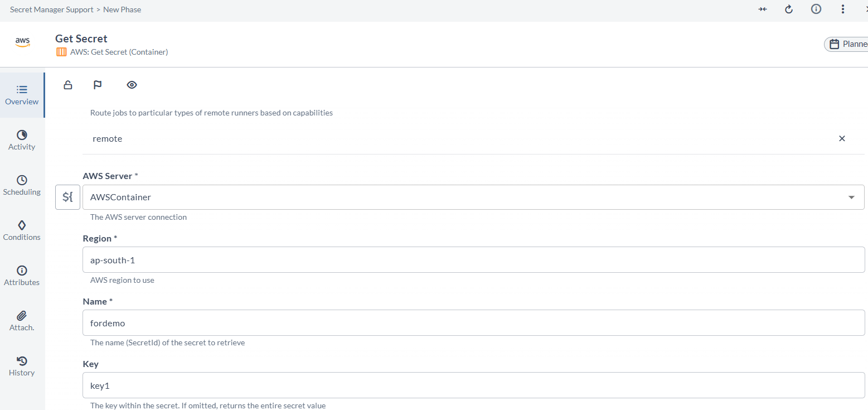Screen dimensions: 868x410
Task: Click the Region input field
Action: click(473, 260)
